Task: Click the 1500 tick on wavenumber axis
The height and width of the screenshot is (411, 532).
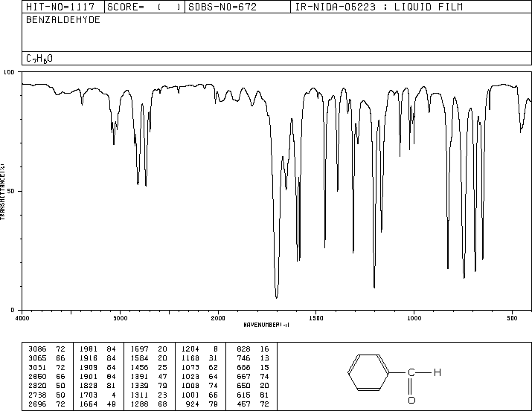Action: [315, 317]
